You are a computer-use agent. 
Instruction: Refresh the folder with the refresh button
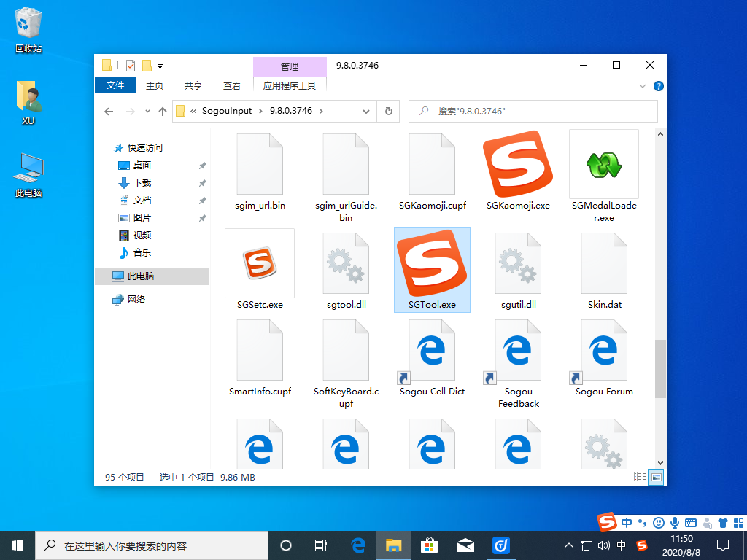point(388,111)
